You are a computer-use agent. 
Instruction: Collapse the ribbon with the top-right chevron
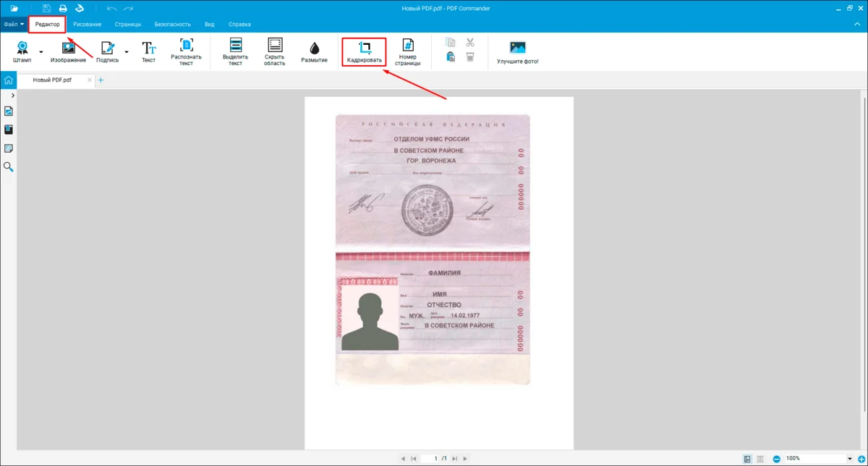pos(856,24)
